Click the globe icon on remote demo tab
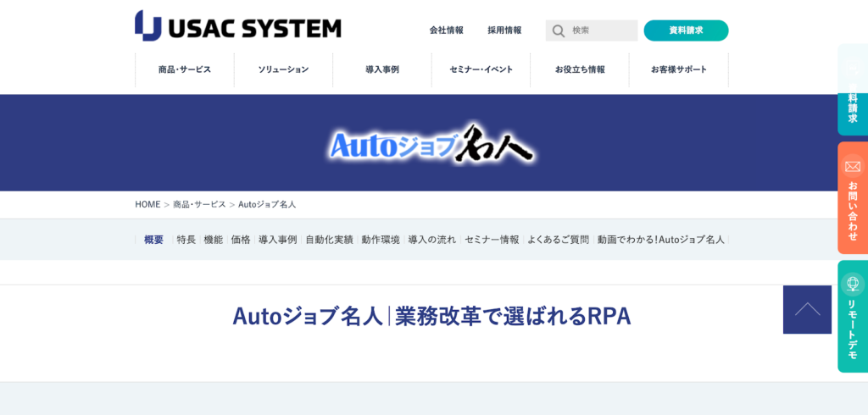 click(x=853, y=285)
